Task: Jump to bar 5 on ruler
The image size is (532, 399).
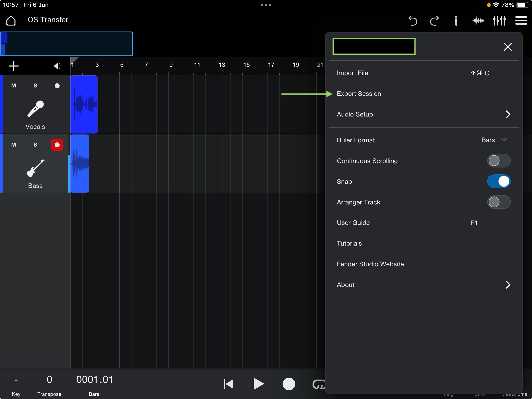Action: 122,65
